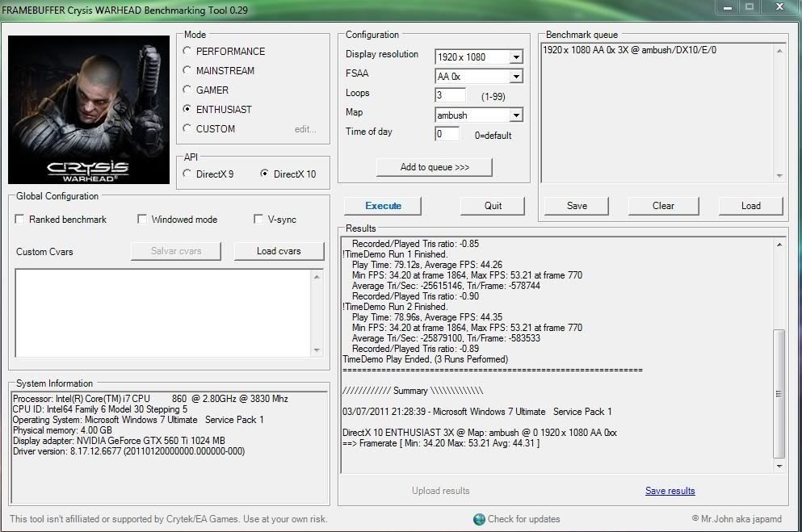The height and width of the screenshot is (532, 802).
Task: Close the Benchmarking Tool window
Action: click(x=779, y=7)
